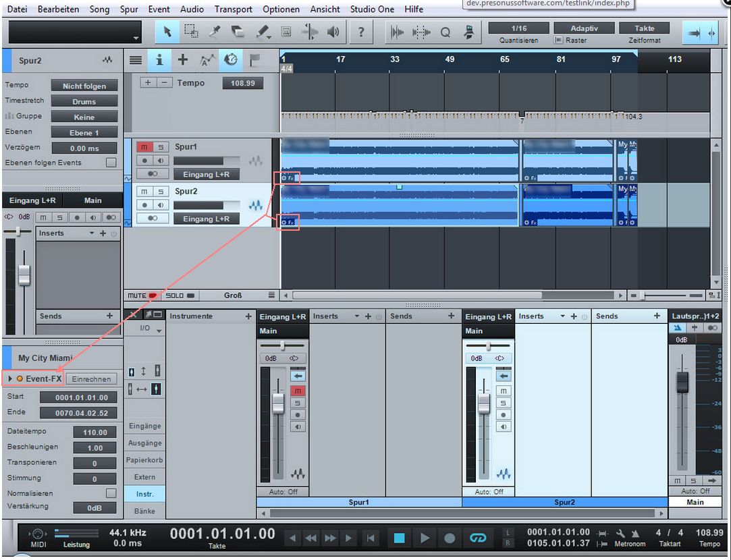Select the Paint pencil tool
The width and height of the screenshot is (731, 560).
pos(263,32)
